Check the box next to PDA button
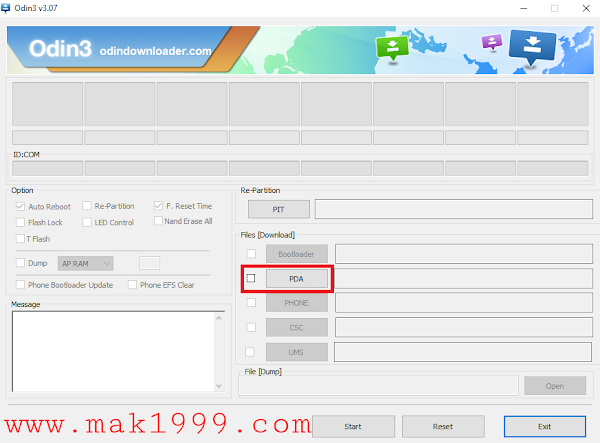The height and width of the screenshot is (443, 600). pos(251,278)
